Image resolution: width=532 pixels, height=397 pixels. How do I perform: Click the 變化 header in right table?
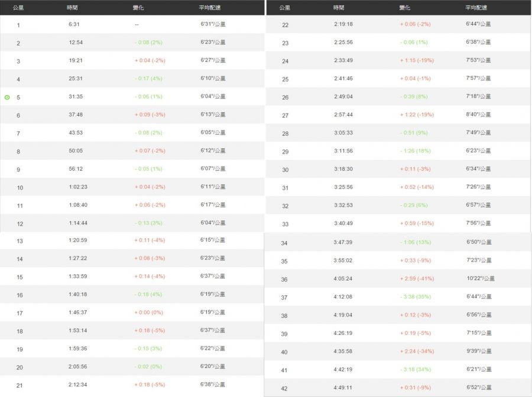[405, 8]
